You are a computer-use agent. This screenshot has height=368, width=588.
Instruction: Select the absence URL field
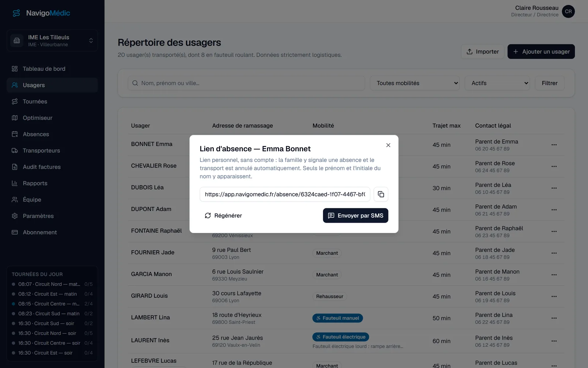point(285,194)
